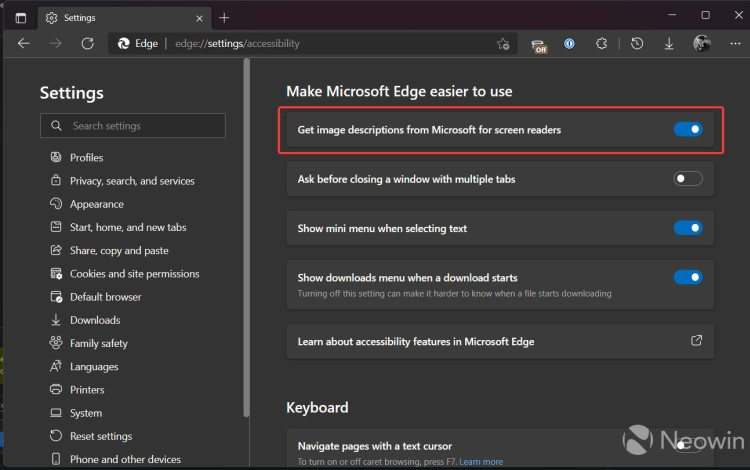Click the extension icon labeled Off
This screenshot has height=470, width=750.
[x=539, y=46]
